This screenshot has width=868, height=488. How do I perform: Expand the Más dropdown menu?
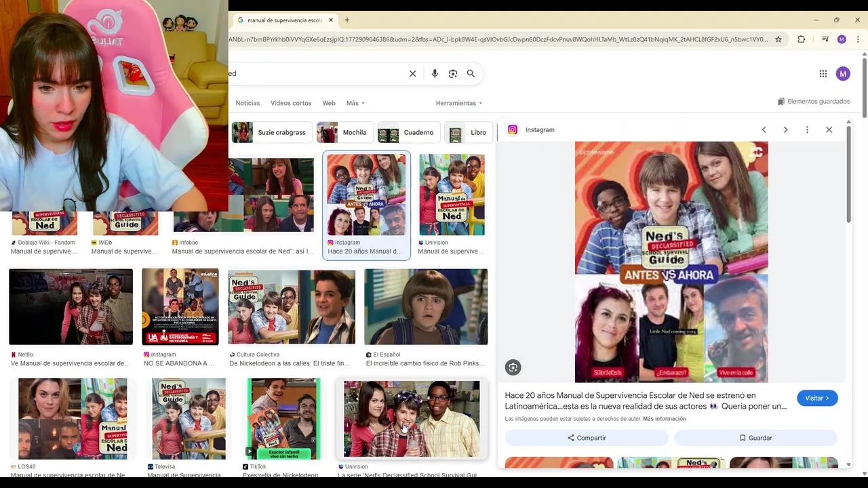pyautogui.click(x=355, y=103)
